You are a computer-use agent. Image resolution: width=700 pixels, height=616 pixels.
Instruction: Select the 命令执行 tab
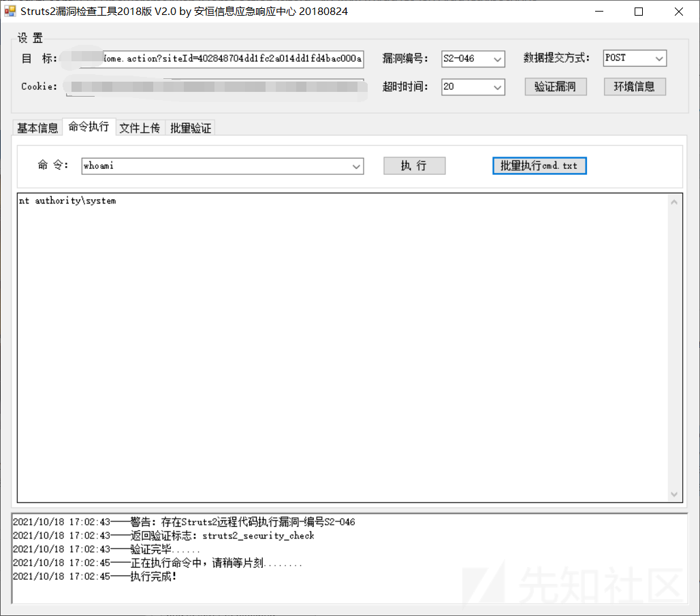pyautogui.click(x=89, y=127)
